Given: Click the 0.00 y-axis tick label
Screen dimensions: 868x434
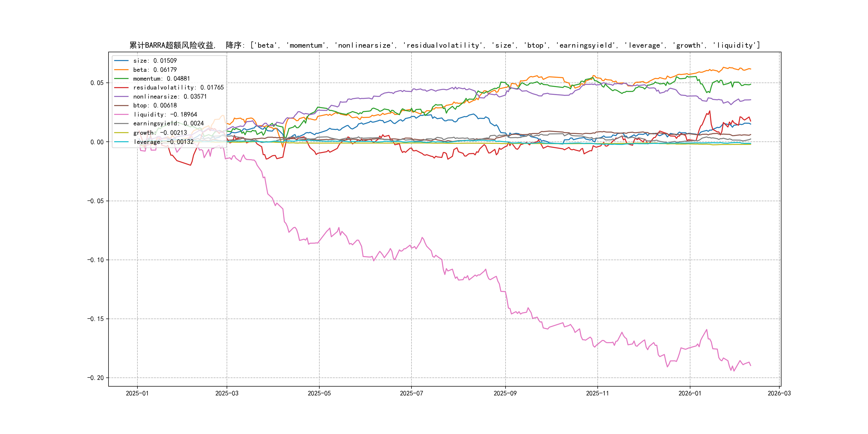Looking at the screenshot, I should [97, 142].
